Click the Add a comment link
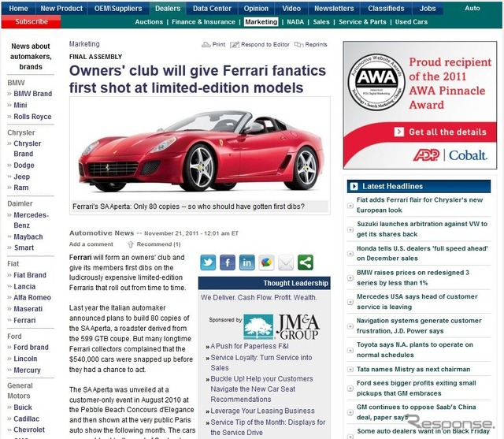This screenshot has height=439, width=504. (91, 244)
